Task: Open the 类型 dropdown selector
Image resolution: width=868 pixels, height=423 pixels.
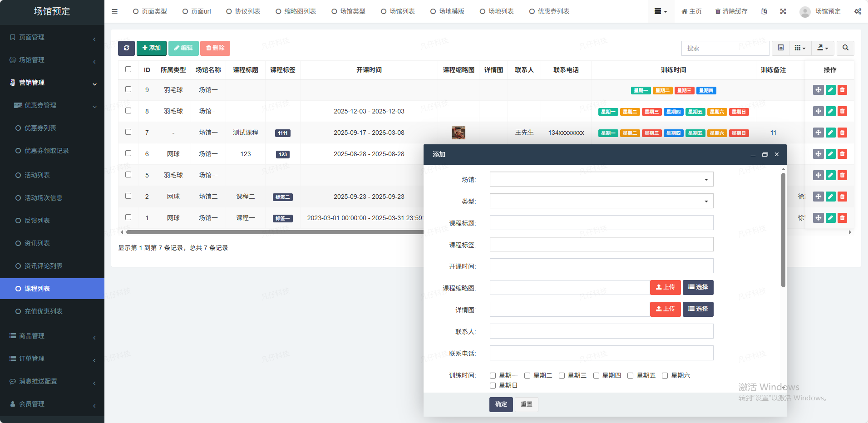Action: tap(601, 201)
